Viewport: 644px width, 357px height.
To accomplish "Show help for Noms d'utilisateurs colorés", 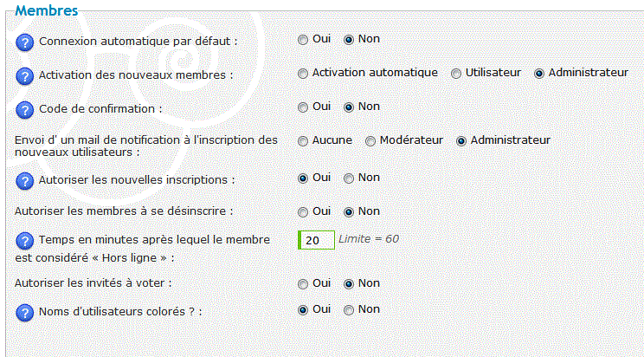I will click(x=24, y=313).
